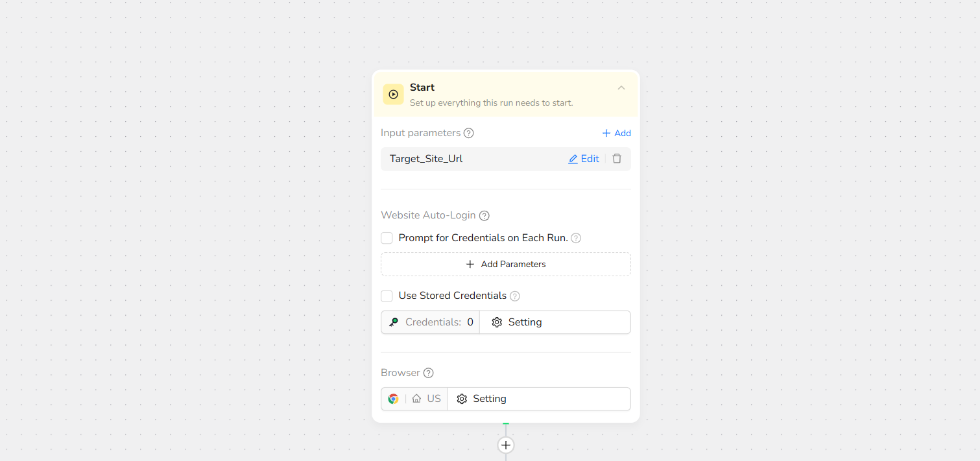Enable Prompt for Credentials on Each Run
This screenshot has width=980, height=461.
pos(387,238)
